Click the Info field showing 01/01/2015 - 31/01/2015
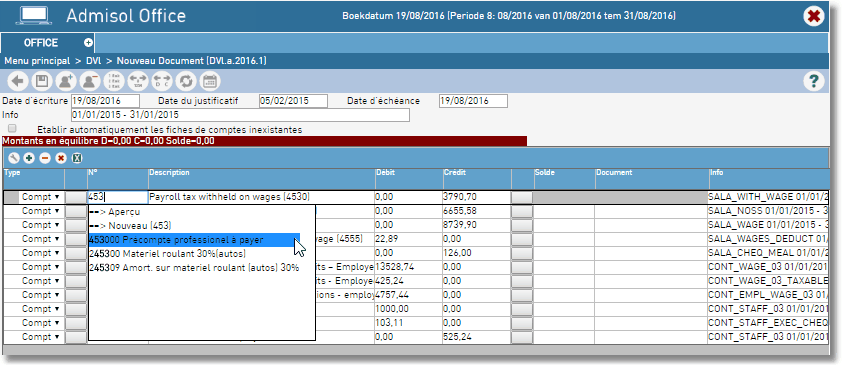 [240, 115]
